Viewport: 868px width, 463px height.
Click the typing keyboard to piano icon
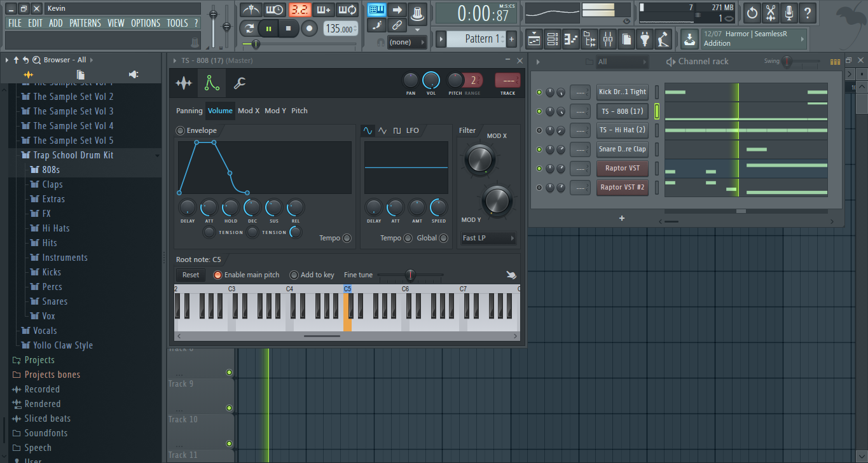click(377, 10)
